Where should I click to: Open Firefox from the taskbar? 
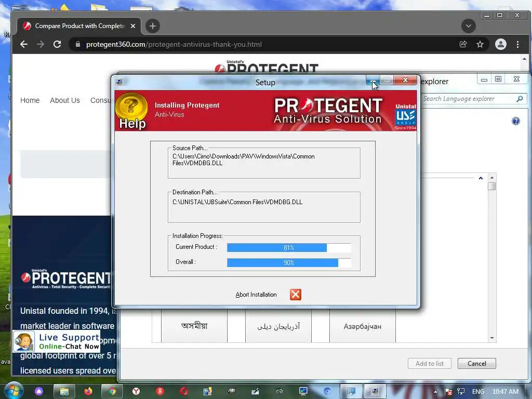[x=88, y=391]
